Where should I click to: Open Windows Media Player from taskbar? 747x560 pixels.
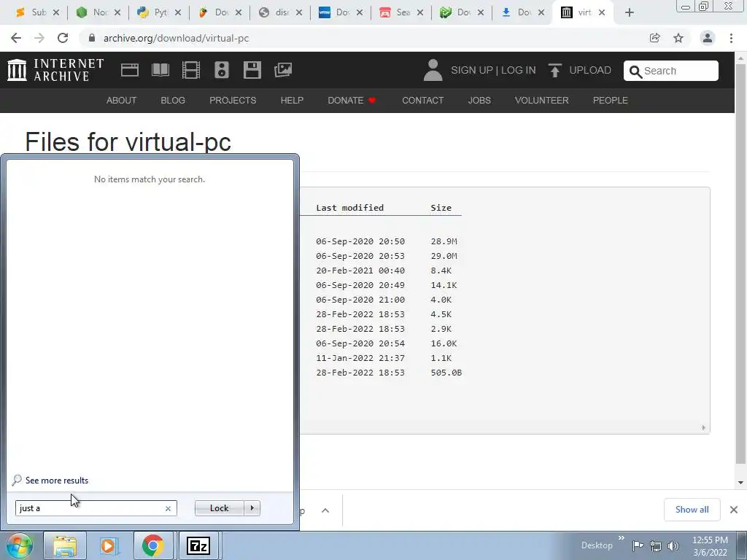pyautogui.click(x=108, y=545)
